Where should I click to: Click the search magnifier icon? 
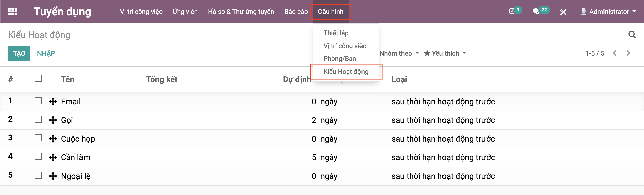(632, 34)
